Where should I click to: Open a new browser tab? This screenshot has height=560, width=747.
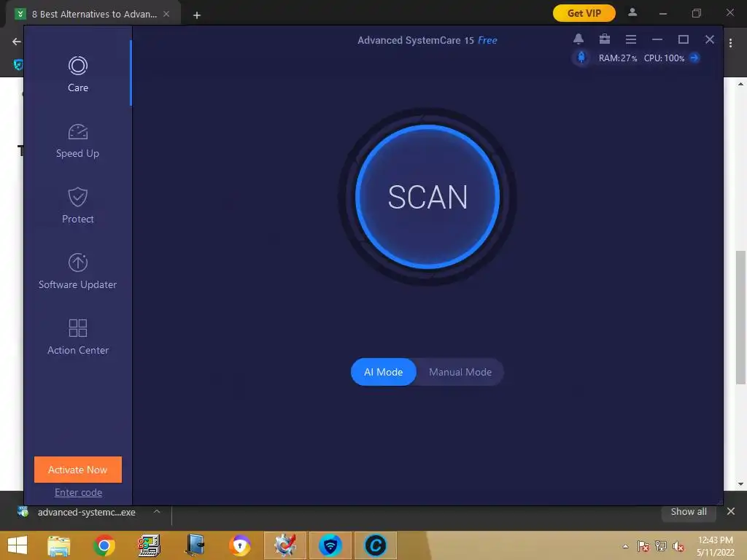pyautogui.click(x=197, y=15)
